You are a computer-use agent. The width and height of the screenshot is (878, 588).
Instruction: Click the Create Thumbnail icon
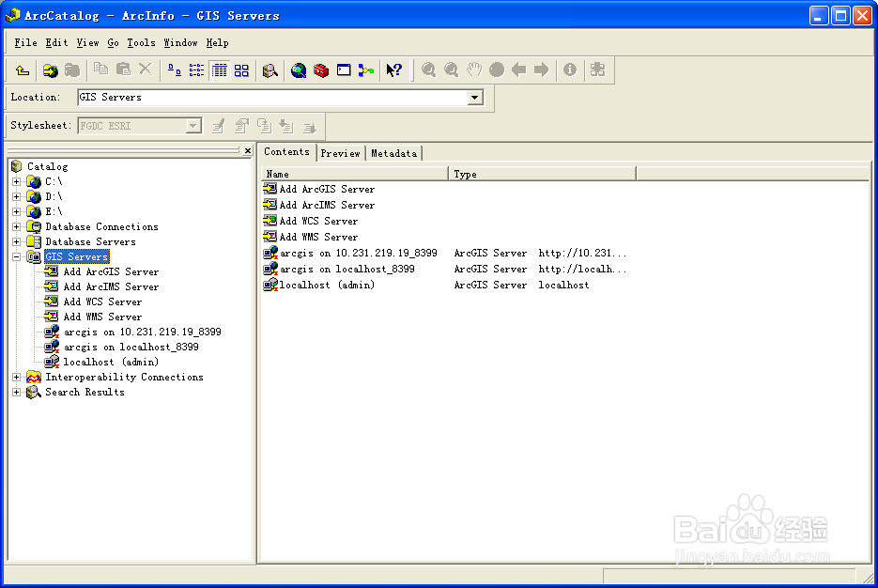[597, 70]
